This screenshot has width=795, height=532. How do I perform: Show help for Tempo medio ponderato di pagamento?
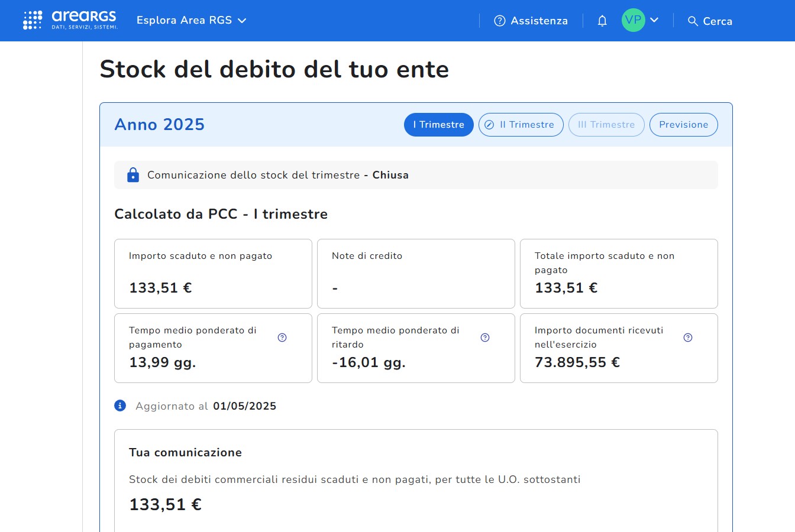(282, 338)
